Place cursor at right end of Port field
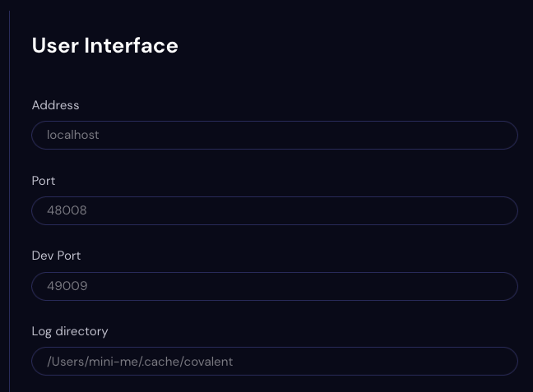 click(x=503, y=210)
